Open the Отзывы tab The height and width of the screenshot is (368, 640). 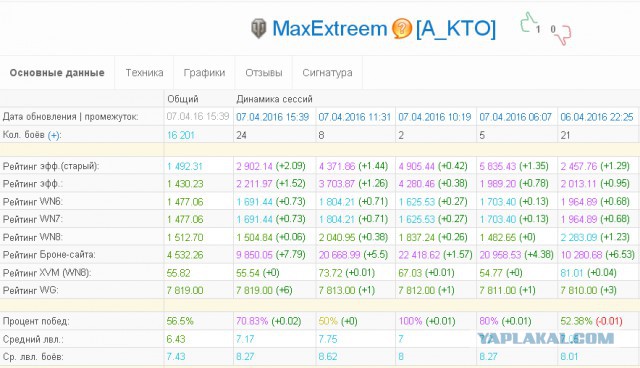coord(264,73)
